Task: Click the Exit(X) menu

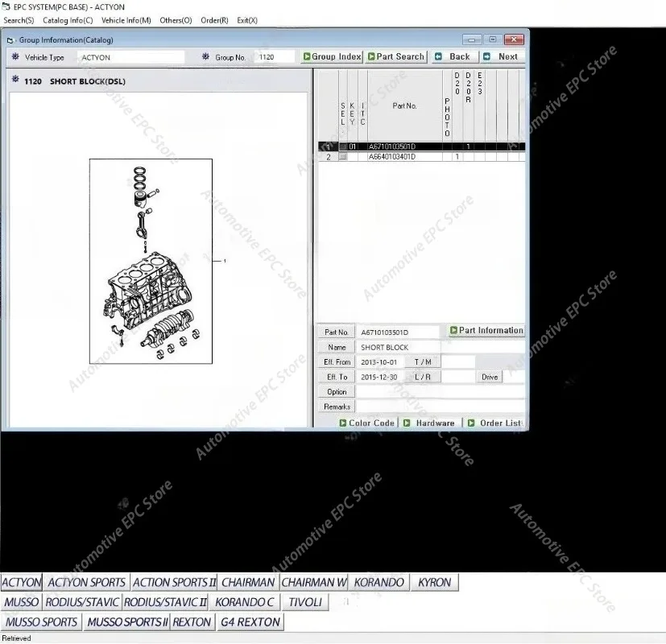Action: click(x=247, y=20)
